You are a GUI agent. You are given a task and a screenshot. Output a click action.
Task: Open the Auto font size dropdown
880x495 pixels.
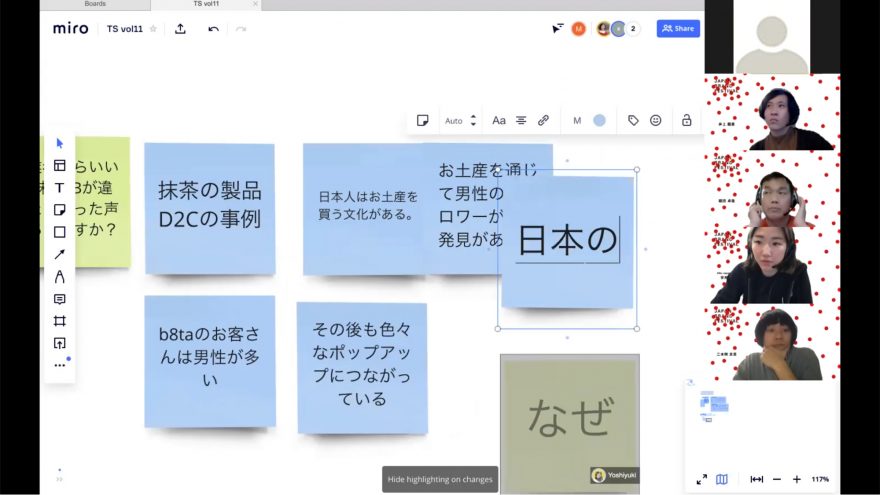(453, 121)
